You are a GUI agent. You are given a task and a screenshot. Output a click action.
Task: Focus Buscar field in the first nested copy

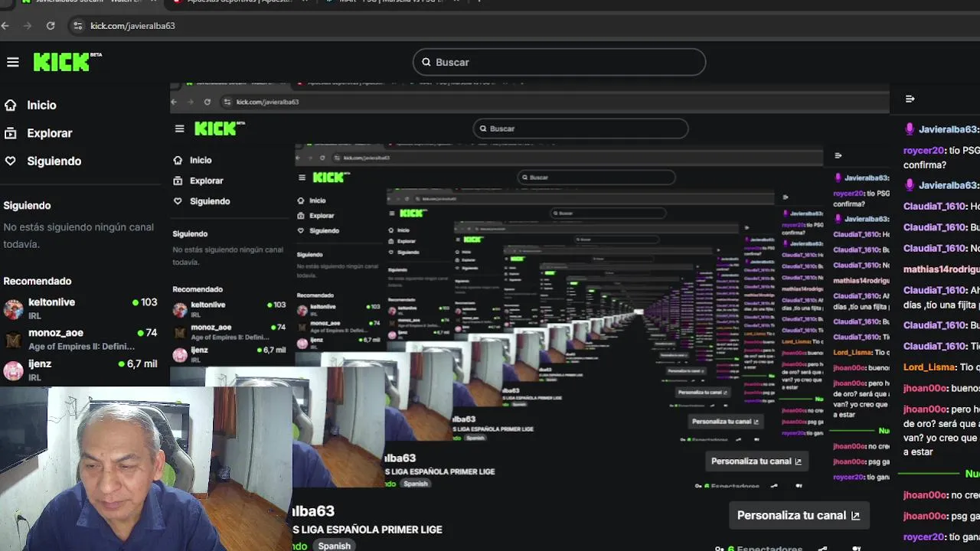click(x=580, y=129)
